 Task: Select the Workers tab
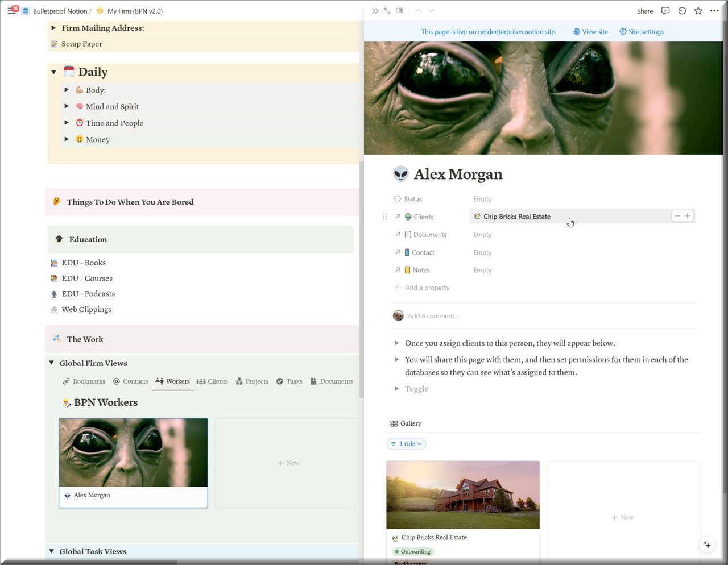coord(173,381)
